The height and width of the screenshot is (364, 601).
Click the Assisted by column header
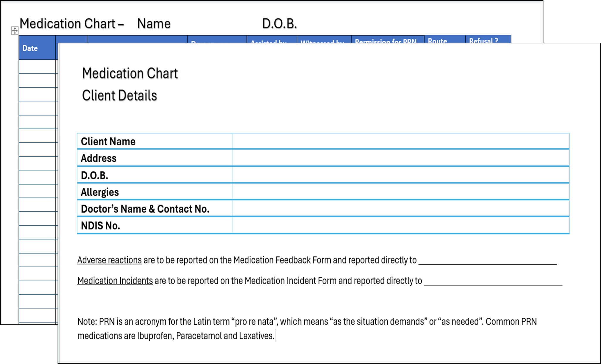[269, 42]
